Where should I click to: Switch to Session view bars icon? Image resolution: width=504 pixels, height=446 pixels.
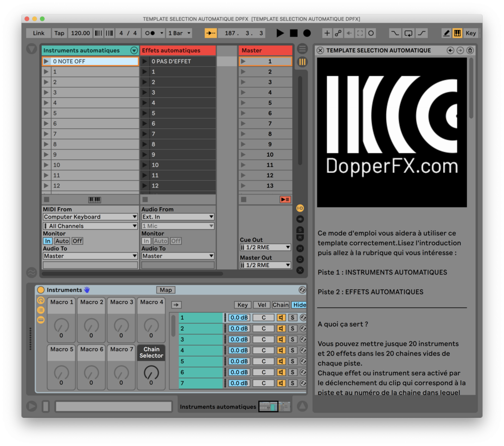tap(302, 62)
